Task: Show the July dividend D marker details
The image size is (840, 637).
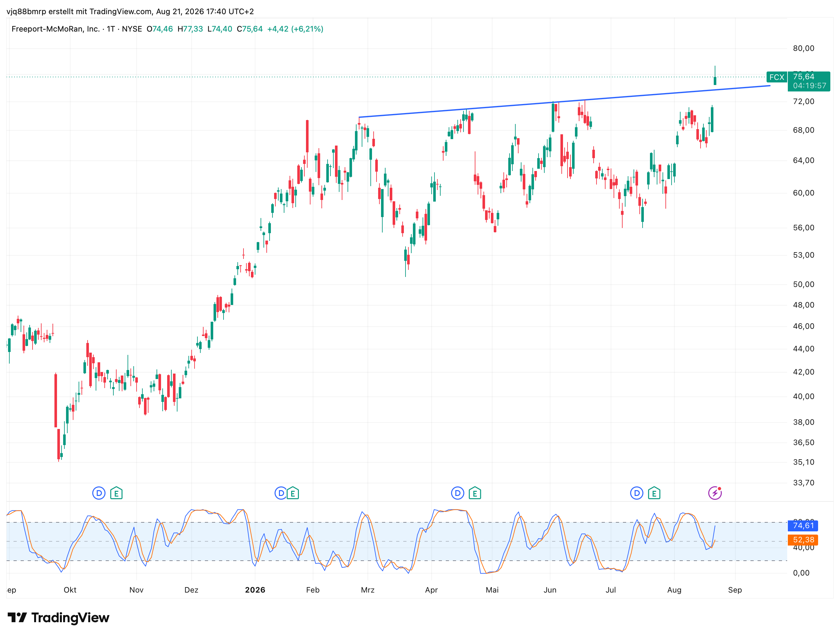Action: click(x=637, y=493)
